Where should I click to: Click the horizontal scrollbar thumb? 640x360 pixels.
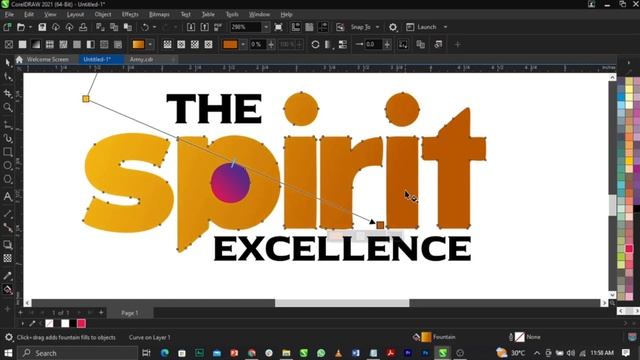pyautogui.click(x=342, y=303)
